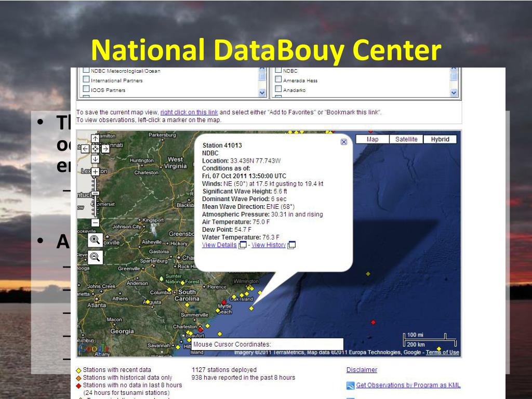Click the center/reset view pan control

click(96, 149)
